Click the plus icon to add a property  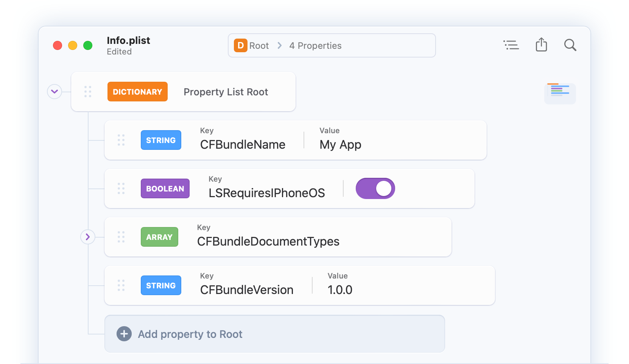[124, 334]
